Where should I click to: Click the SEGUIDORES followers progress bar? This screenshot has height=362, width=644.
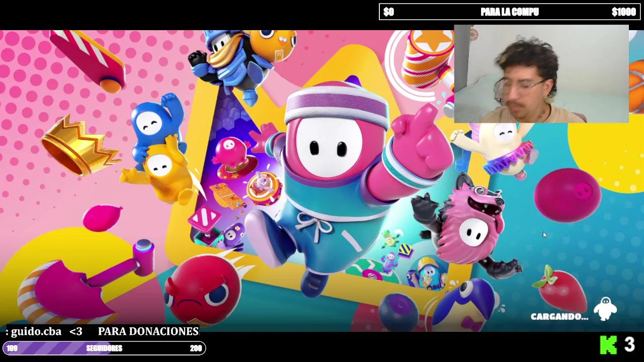(104, 348)
